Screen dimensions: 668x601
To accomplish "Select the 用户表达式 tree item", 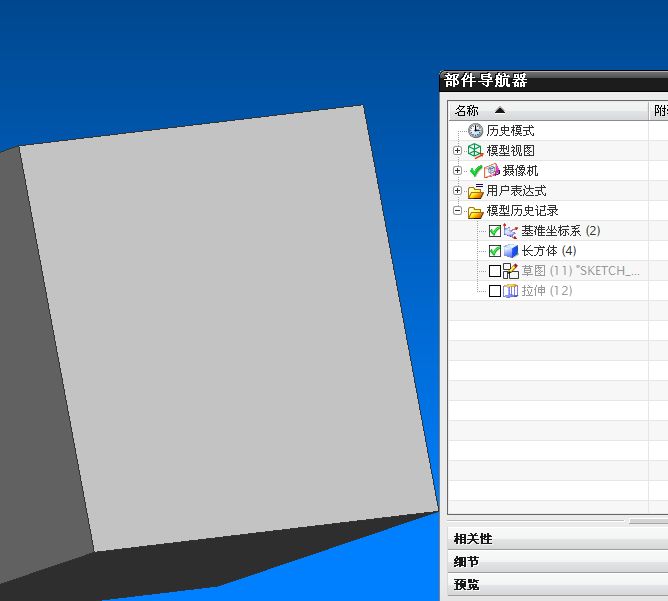I will (x=516, y=190).
